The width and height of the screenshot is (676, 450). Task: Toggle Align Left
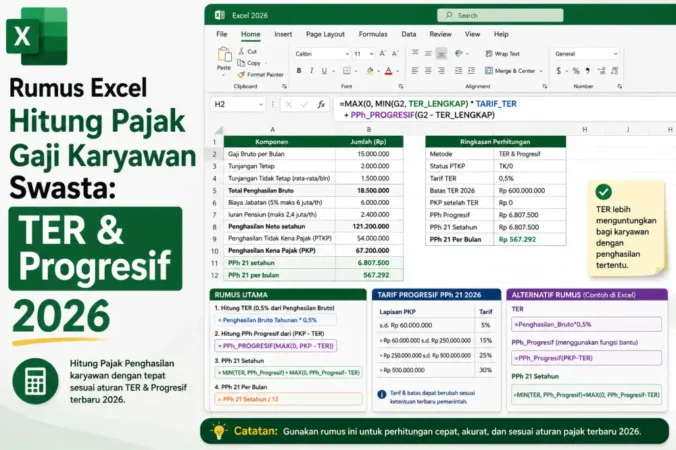(x=415, y=71)
